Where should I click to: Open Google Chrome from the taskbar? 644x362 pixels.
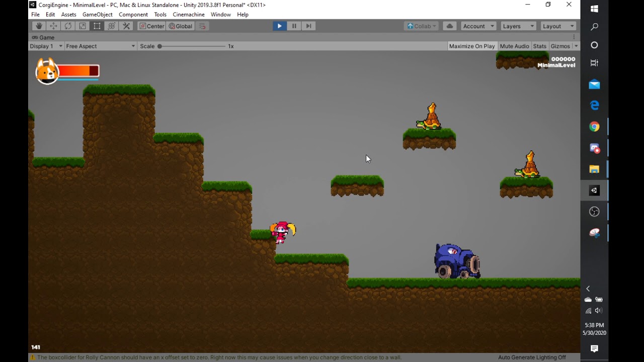pos(594,127)
